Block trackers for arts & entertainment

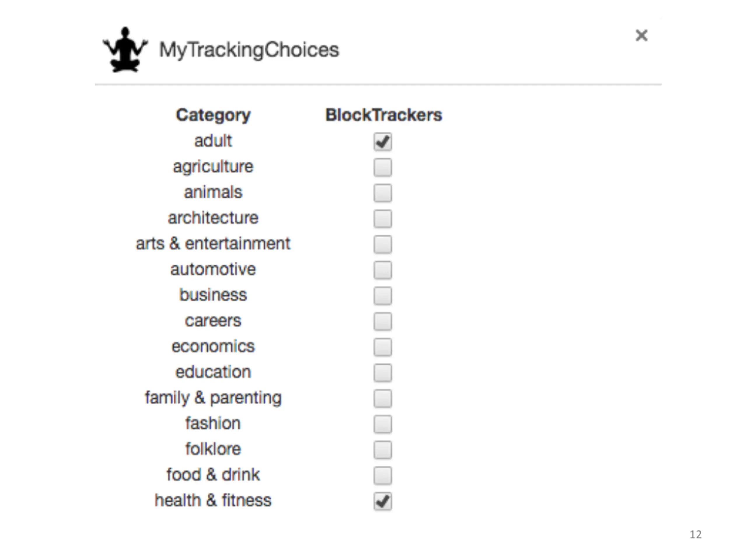tap(383, 244)
